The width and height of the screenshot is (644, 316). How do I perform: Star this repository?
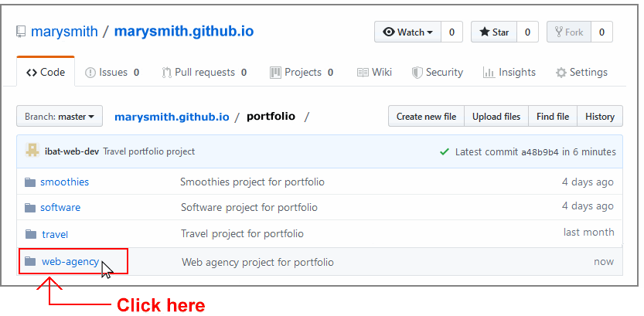pos(494,32)
